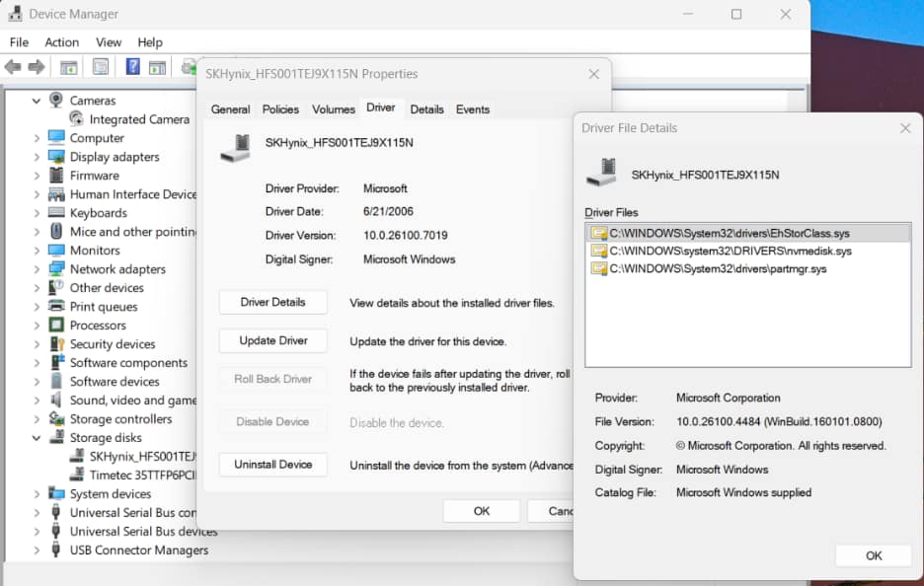This screenshot has width=924, height=586.
Task: Open the View menu
Action: [x=109, y=42]
